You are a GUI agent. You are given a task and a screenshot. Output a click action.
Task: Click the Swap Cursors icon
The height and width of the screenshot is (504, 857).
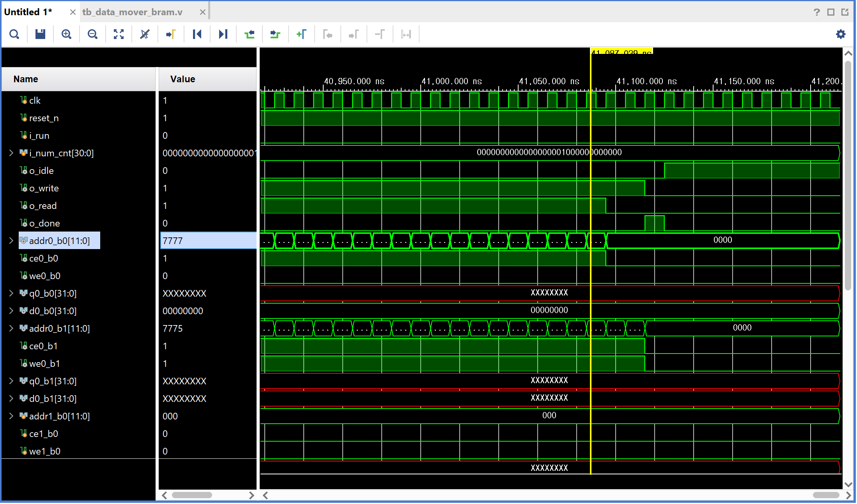click(x=380, y=34)
